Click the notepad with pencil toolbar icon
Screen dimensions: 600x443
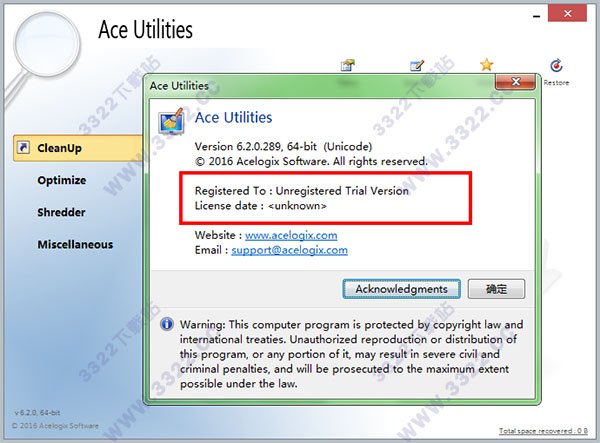(x=417, y=65)
